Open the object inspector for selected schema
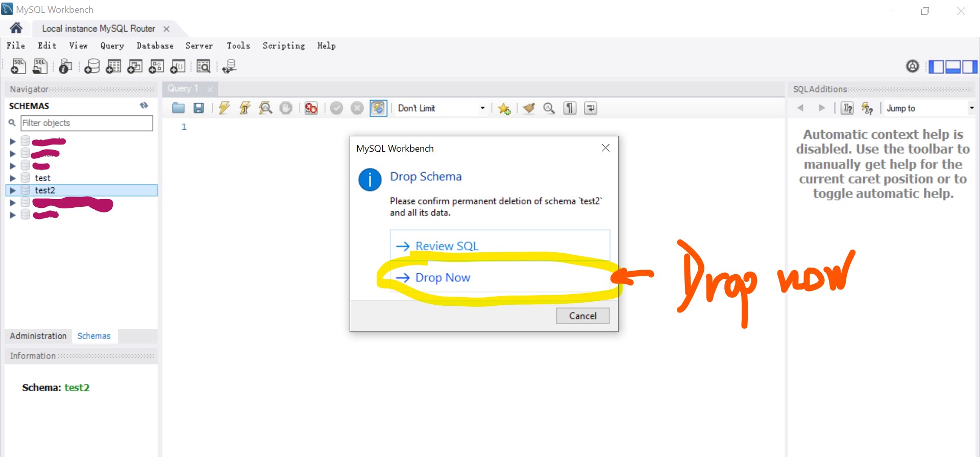 click(x=65, y=66)
